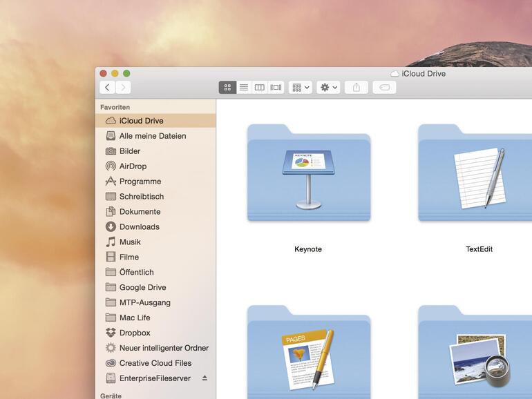Image resolution: width=532 pixels, height=399 pixels.
Task: Open MTP-Ausgang in sidebar
Action: 155,302
